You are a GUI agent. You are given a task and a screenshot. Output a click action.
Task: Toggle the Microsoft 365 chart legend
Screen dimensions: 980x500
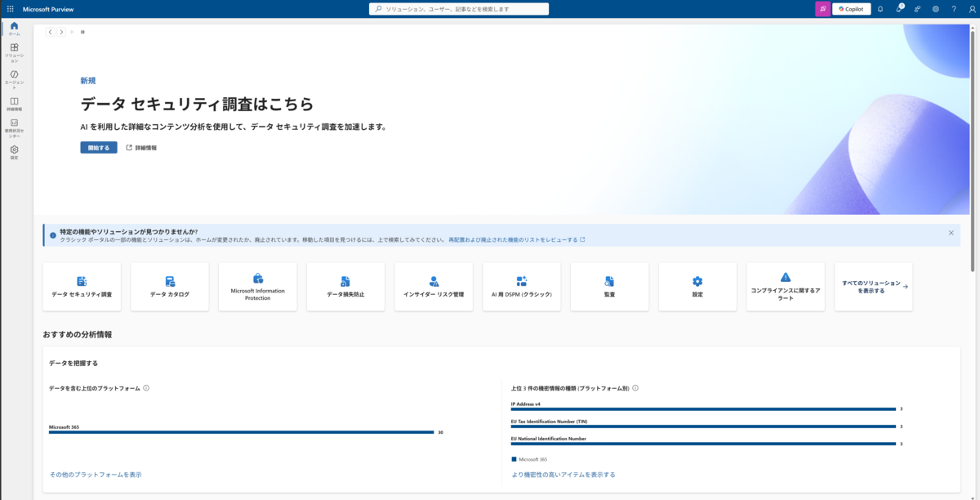coord(529,459)
